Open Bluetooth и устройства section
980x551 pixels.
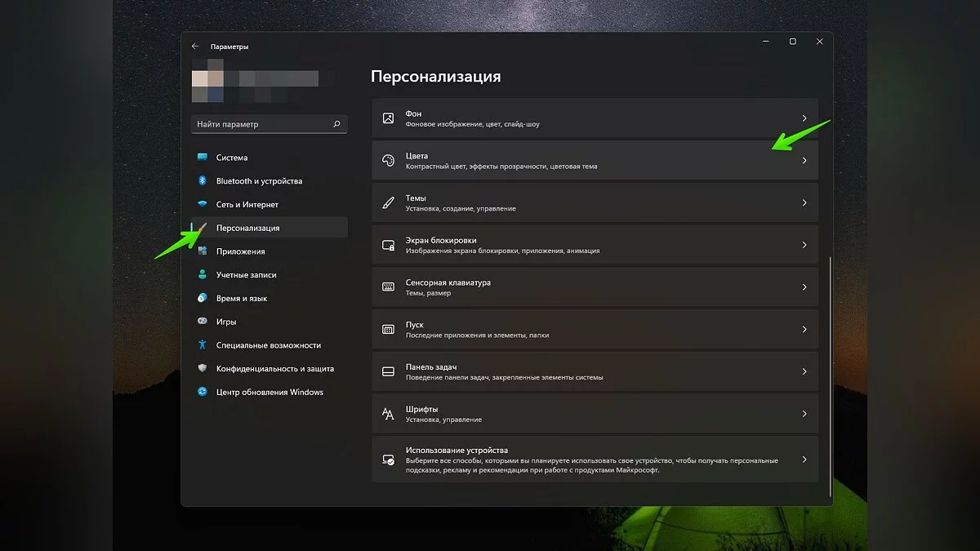click(269, 181)
